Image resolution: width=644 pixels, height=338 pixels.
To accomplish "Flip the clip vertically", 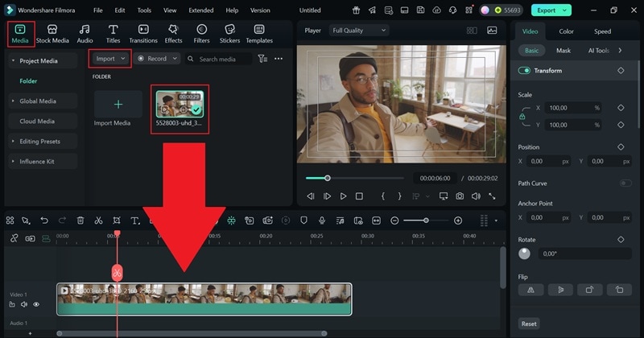I will tap(560, 290).
